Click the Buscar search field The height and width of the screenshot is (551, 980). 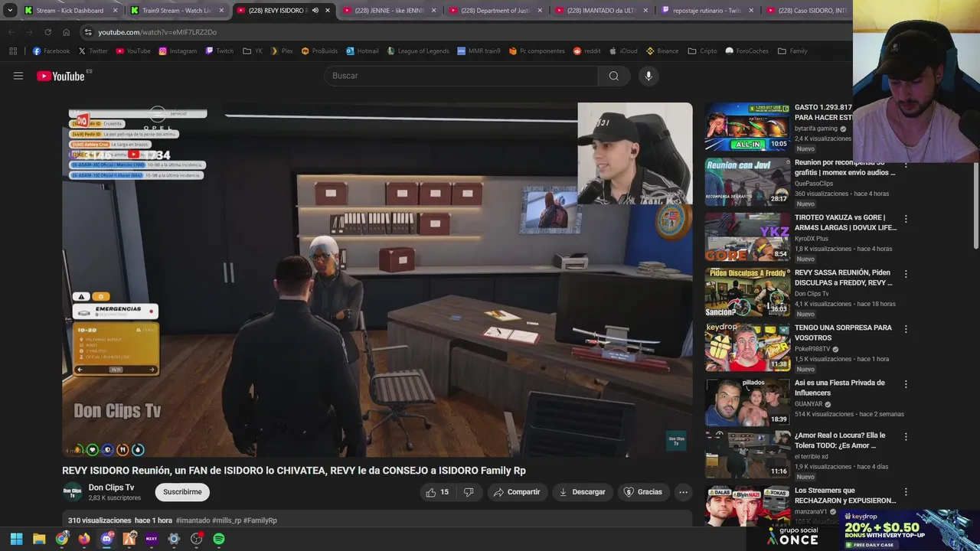[462, 76]
